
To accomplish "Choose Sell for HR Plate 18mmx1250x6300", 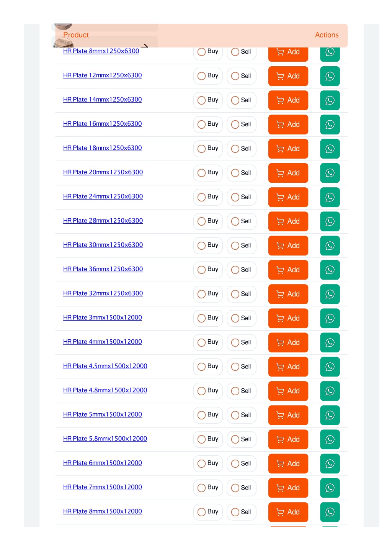I will point(242,149).
